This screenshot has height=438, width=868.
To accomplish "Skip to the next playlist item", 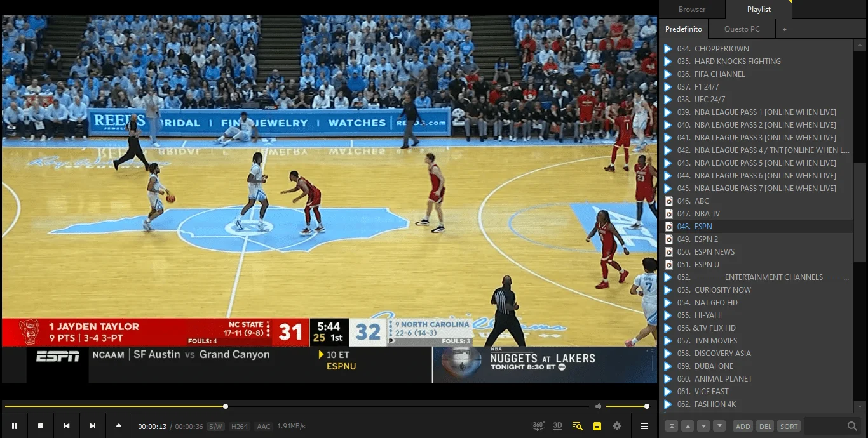I will pos(93,426).
